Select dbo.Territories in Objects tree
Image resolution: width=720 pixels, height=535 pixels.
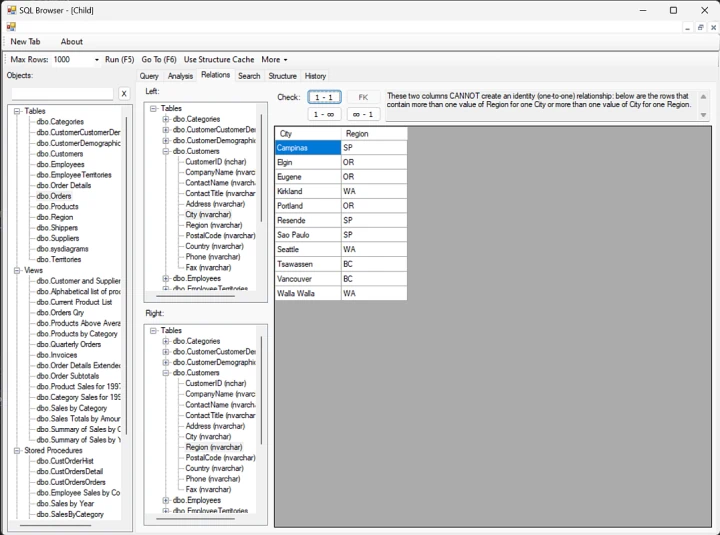[59, 259]
